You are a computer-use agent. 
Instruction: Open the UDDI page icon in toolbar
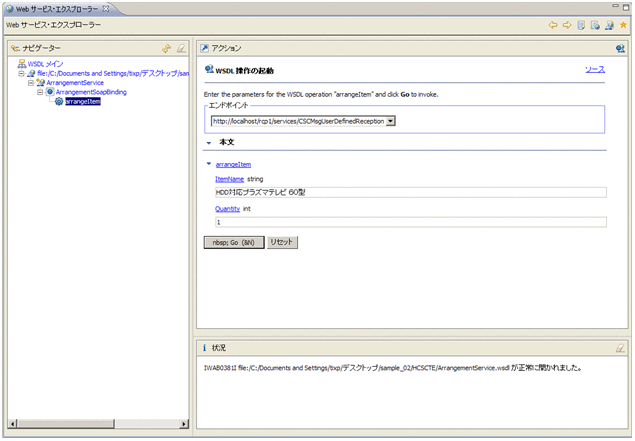tap(580, 25)
